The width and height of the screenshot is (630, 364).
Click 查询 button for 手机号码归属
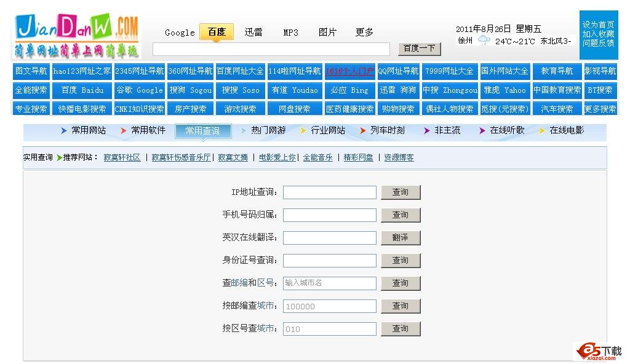pos(401,215)
